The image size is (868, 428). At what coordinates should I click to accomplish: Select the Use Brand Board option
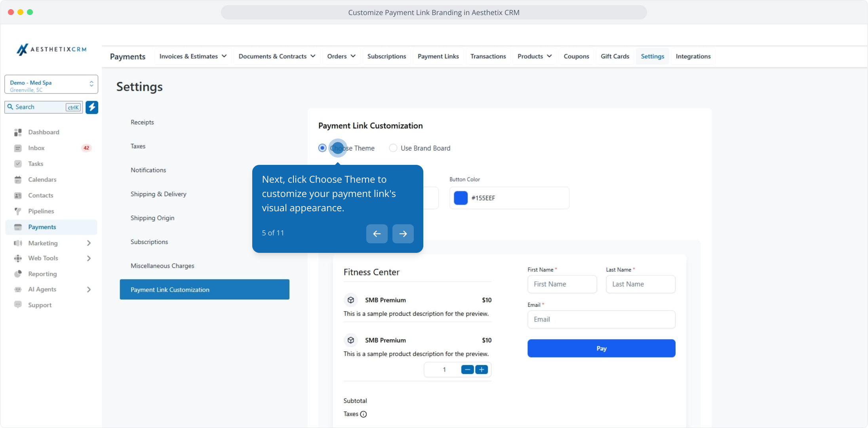pos(393,148)
